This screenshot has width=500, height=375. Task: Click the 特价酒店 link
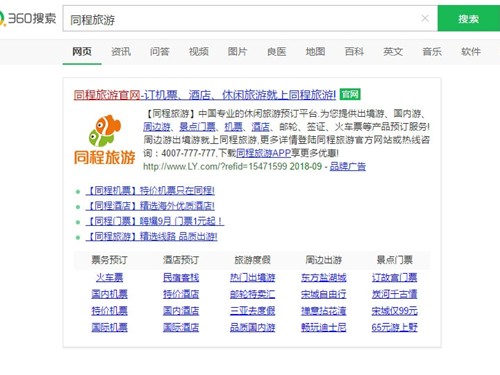pyautogui.click(x=181, y=294)
